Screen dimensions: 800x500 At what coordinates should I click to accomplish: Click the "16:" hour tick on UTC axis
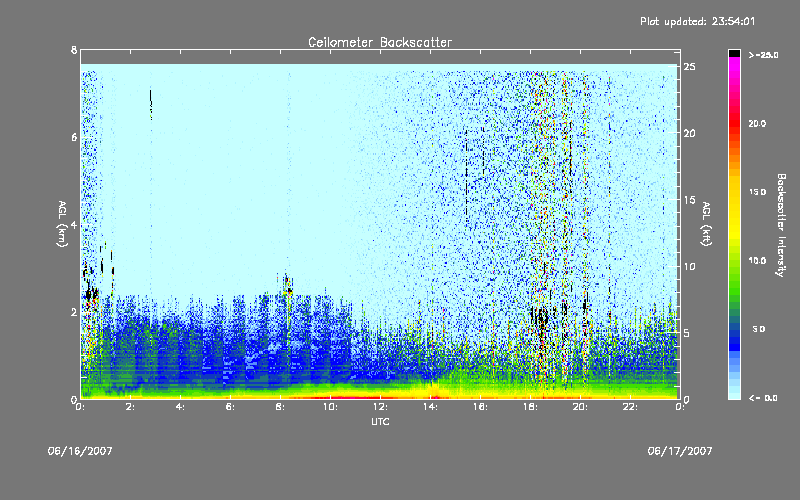pos(480,407)
